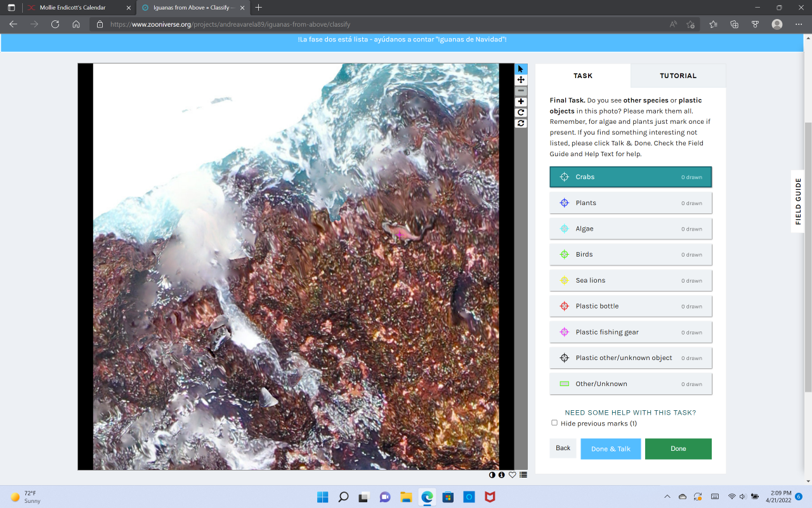The image size is (812, 508).
Task: Reset the image view
Action: (521, 123)
